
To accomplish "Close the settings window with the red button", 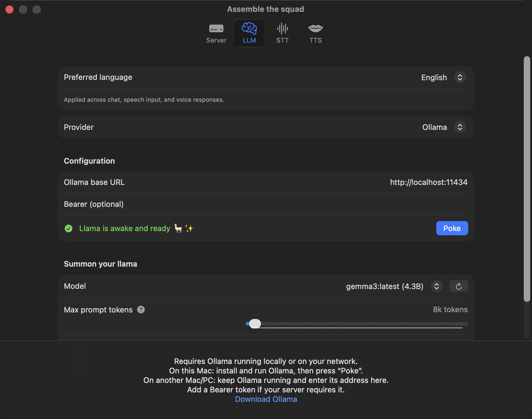I will coord(9,9).
